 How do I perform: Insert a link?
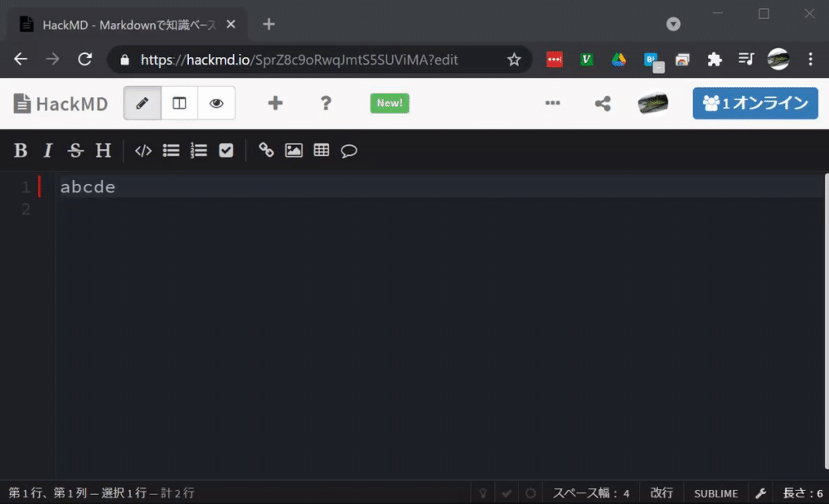click(x=266, y=150)
